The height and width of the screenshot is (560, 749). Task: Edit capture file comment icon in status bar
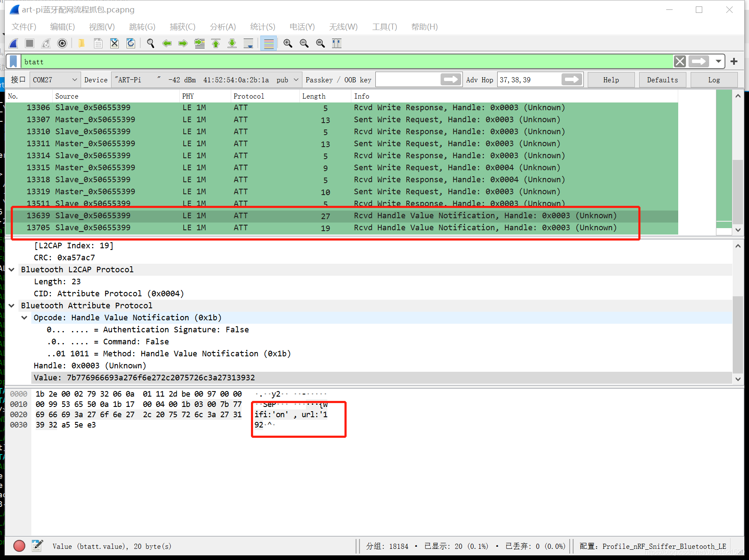click(x=37, y=546)
